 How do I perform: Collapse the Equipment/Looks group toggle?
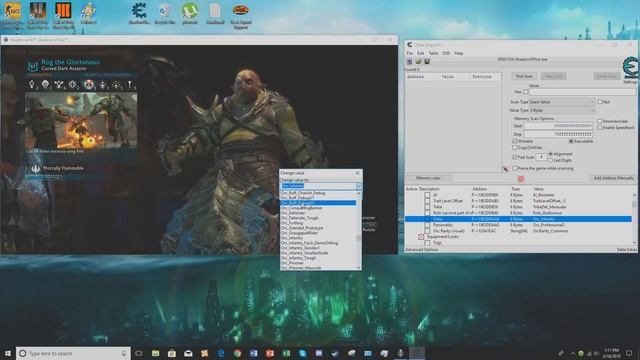coord(421,237)
